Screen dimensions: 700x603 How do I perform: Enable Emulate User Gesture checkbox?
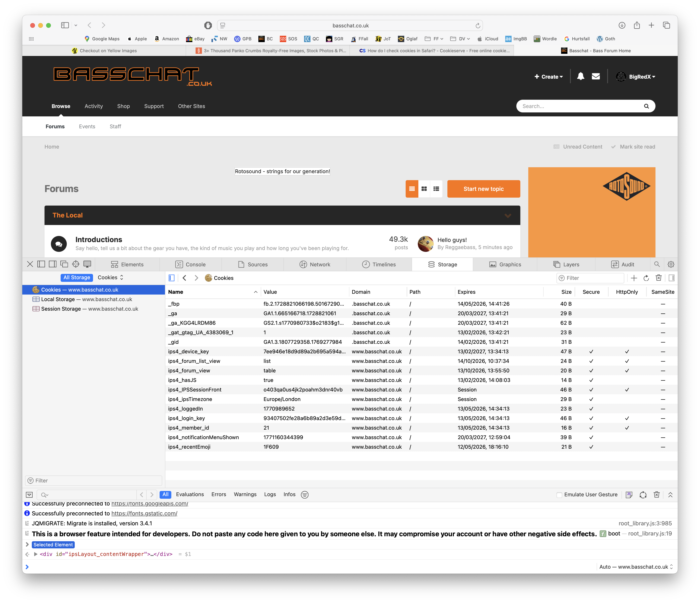559,495
